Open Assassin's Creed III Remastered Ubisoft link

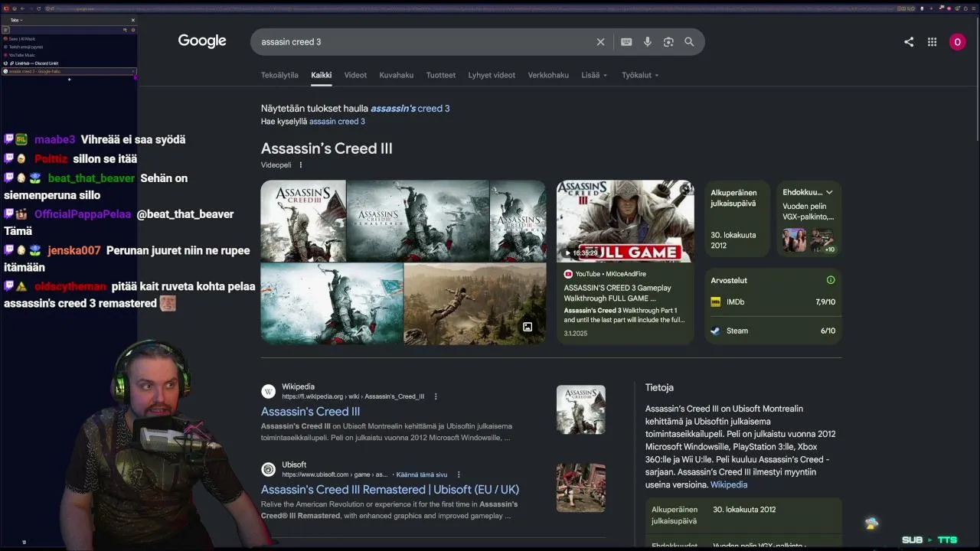390,490
